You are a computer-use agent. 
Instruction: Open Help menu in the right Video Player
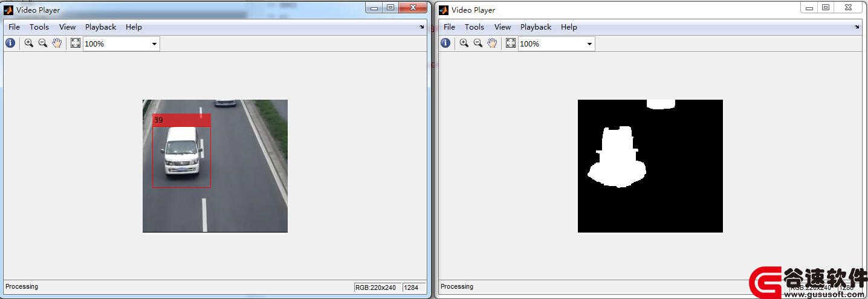tap(569, 27)
